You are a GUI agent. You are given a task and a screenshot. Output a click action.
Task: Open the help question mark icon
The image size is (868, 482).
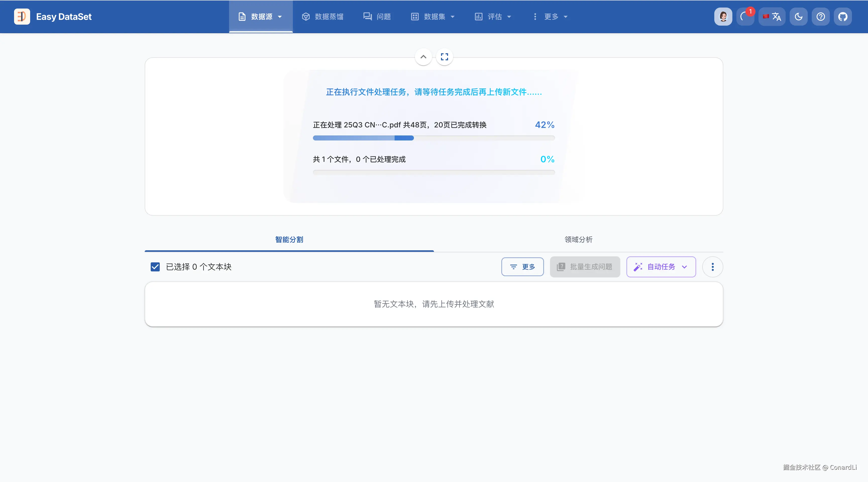click(821, 17)
